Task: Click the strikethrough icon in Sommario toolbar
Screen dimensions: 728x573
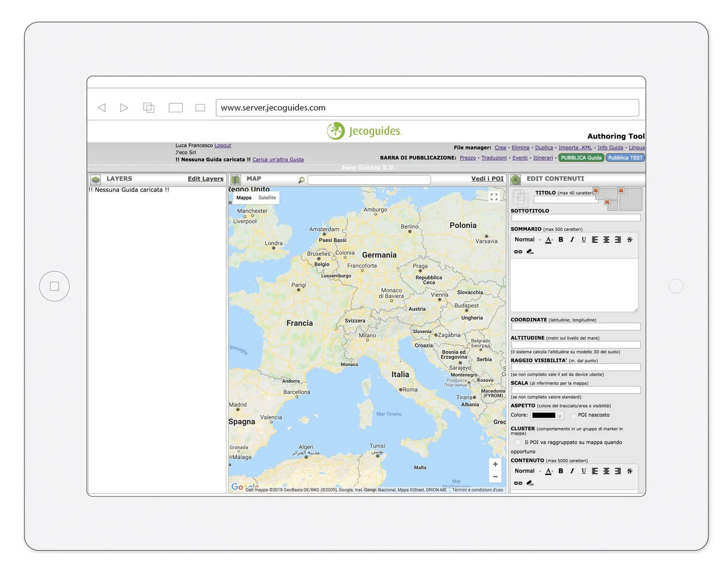Action: [x=630, y=239]
